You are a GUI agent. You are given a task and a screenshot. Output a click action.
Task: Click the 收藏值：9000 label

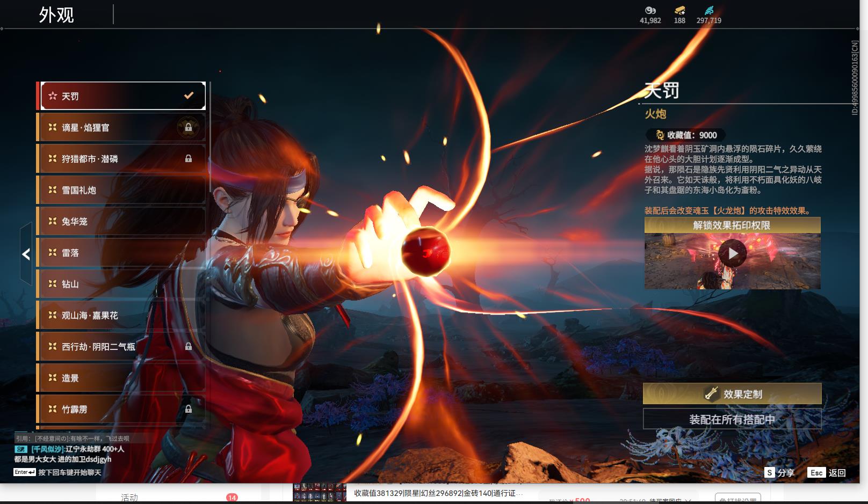tap(692, 135)
